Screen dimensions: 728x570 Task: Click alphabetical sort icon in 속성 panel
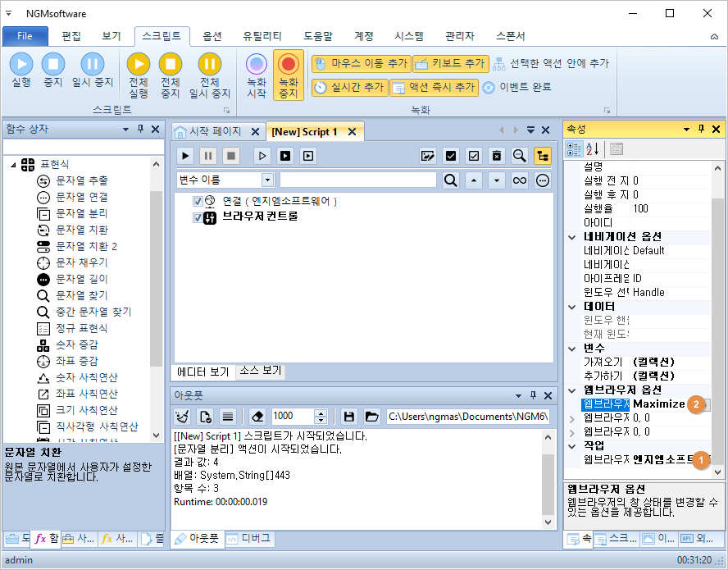592,149
